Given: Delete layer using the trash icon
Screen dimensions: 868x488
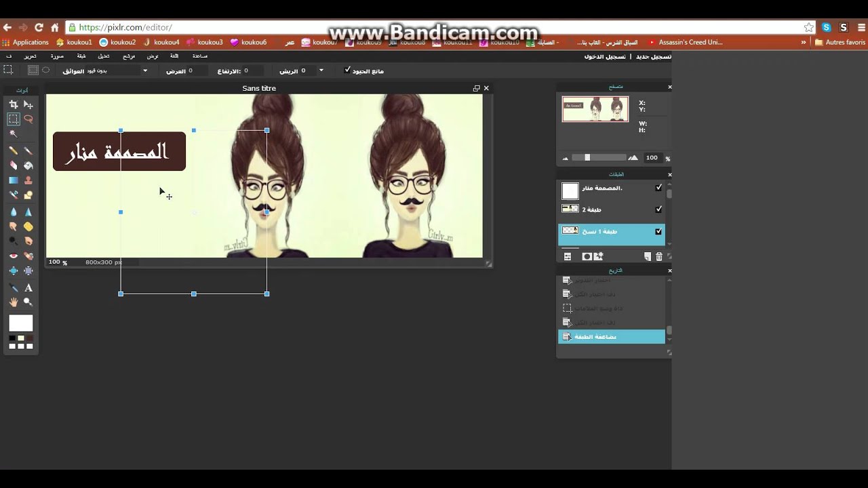Looking at the screenshot, I should tap(659, 257).
